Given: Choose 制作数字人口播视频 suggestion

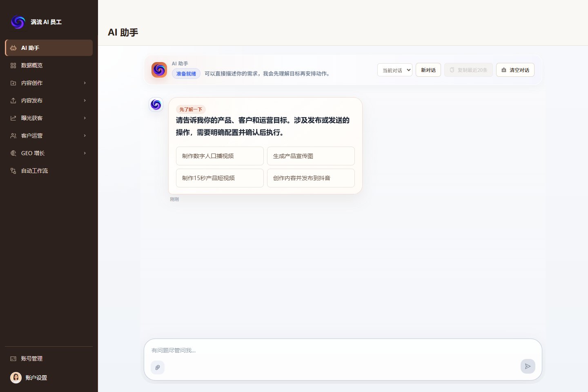Looking at the screenshot, I should [220, 156].
